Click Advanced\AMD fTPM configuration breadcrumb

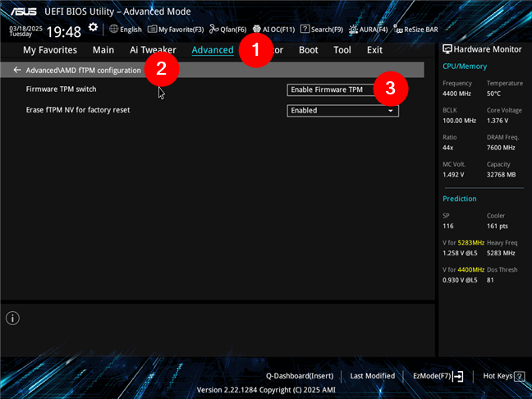pyautogui.click(x=83, y=71)
